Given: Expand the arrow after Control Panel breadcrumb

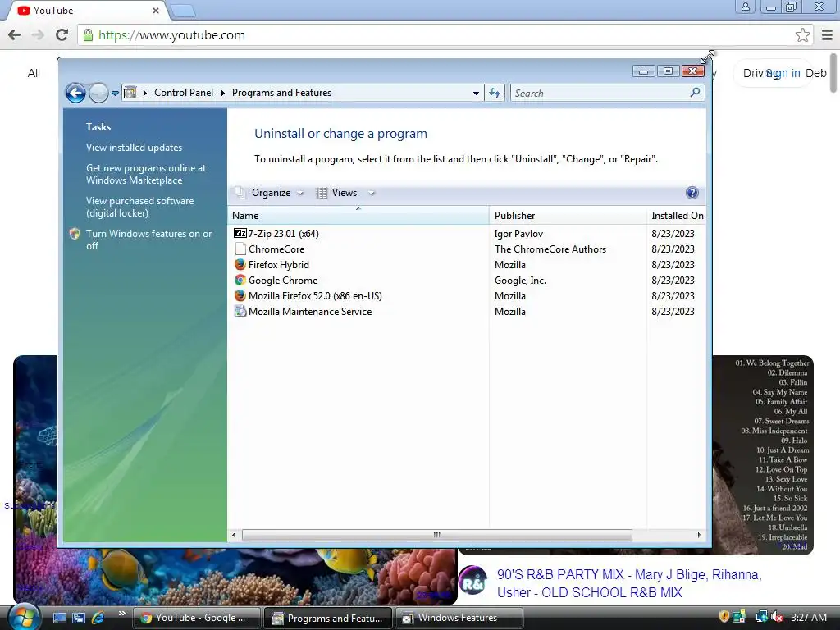Looking at the screenshot, I should pos(223,93).
